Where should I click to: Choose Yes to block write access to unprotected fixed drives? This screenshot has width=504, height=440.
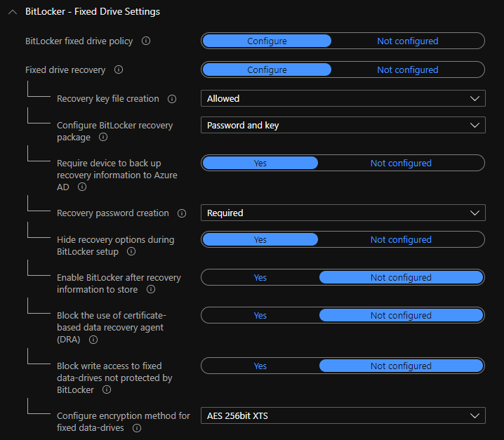pyautogui.click(x=260, y=366)
